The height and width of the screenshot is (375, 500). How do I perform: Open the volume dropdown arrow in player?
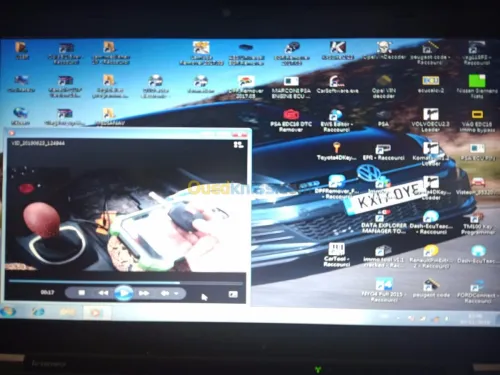point(176,293)
